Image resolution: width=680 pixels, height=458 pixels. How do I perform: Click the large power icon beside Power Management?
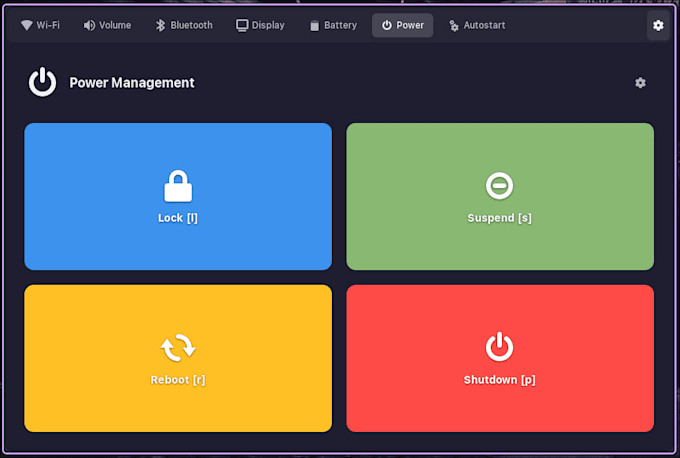tap(42, 82)
